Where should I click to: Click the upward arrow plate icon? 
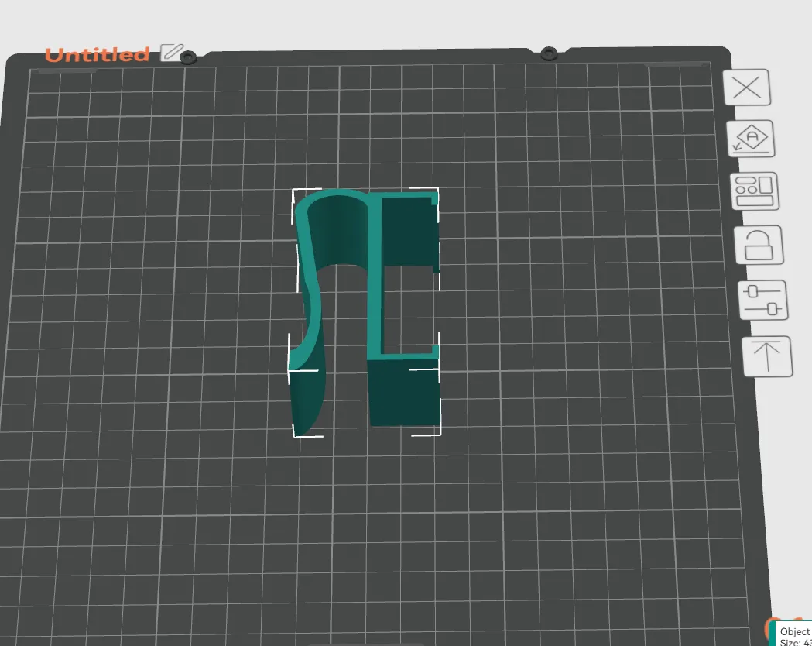(767, 356)
